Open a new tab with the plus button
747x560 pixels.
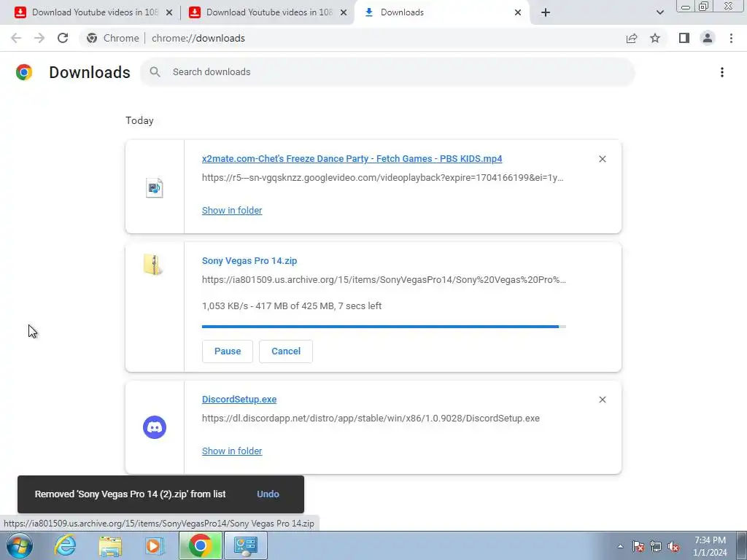pyautogui.click(x=546, y=12)
